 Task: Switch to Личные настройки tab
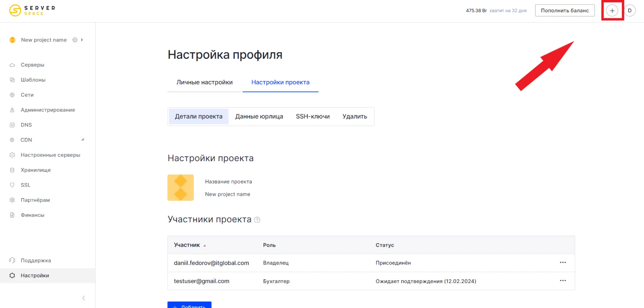(205, 82)
